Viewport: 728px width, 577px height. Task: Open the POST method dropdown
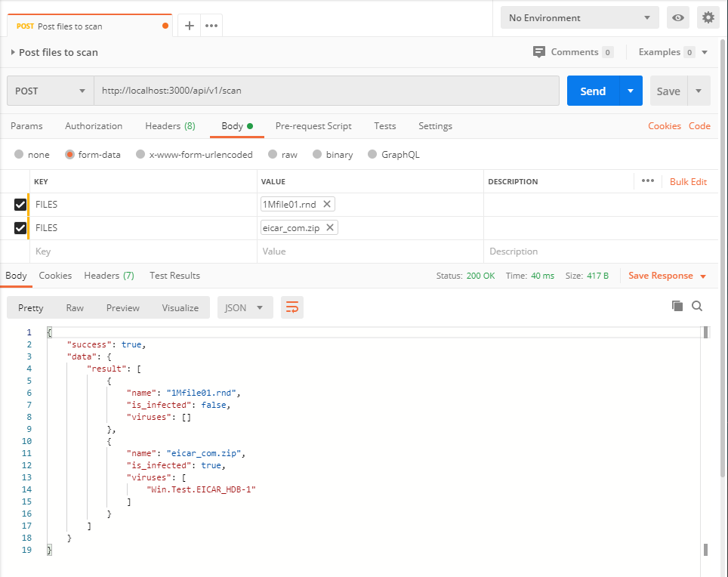[x=50, y=91]
